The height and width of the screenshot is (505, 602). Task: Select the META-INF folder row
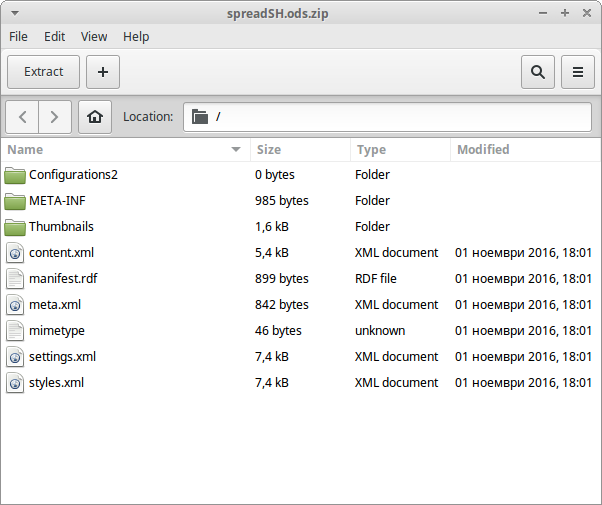click(300, 201)
